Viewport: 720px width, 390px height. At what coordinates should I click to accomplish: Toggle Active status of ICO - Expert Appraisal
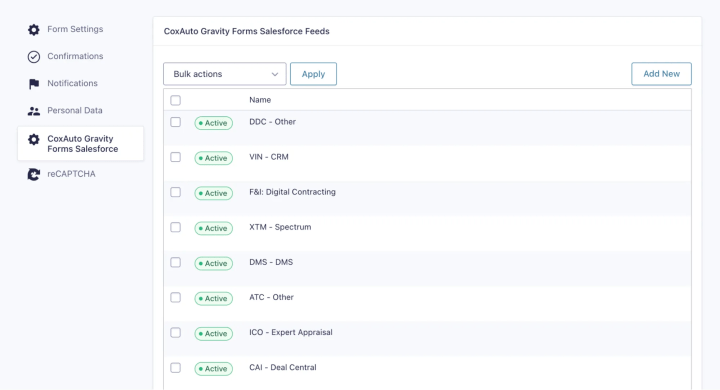(x=214, y=333)
